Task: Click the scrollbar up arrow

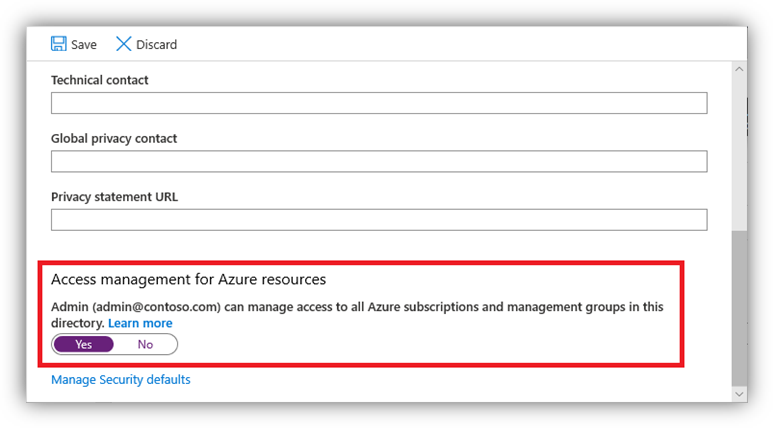Action: [x=739, y=70]
